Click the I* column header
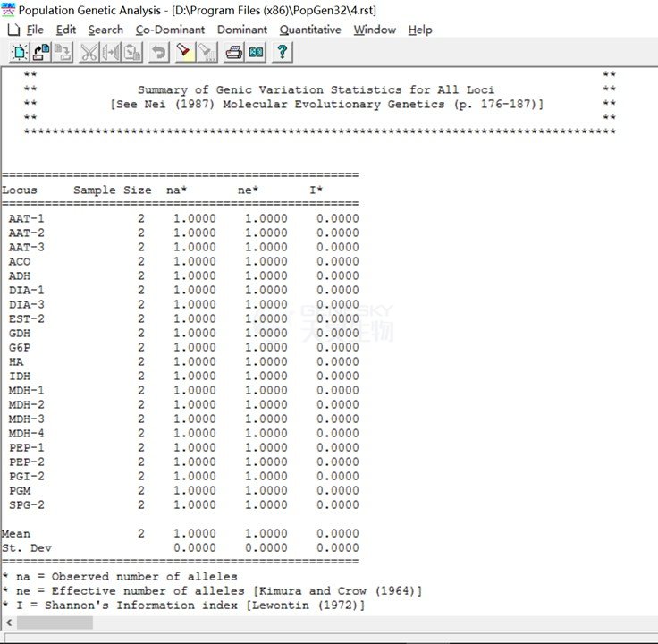The image size is (658, 644). point(316,191)
